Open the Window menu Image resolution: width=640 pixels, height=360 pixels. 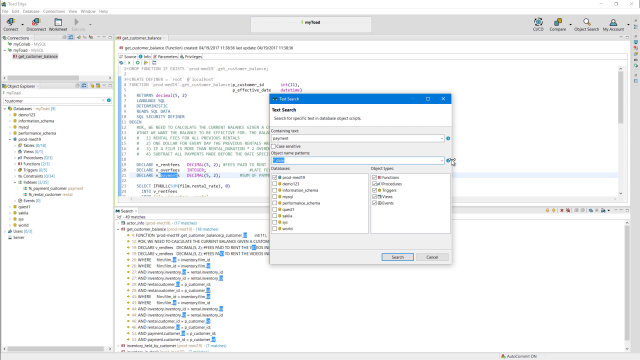[88, 11]
